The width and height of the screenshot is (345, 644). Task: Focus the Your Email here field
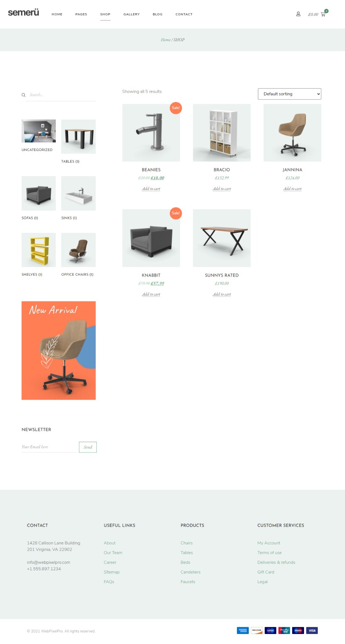49,447
